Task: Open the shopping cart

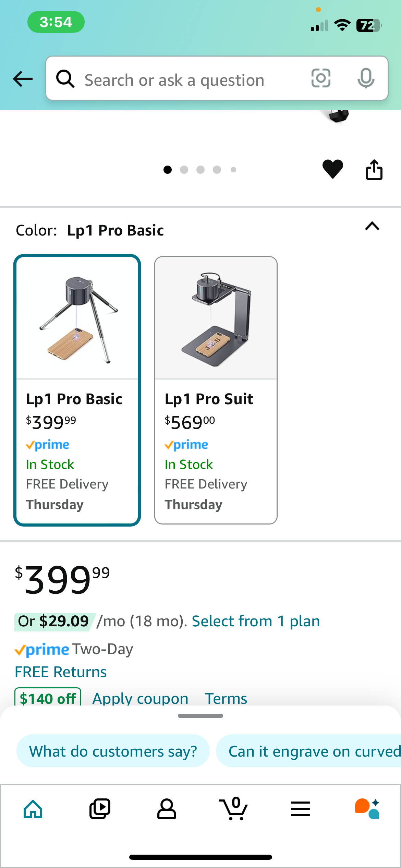Action: [x=234, y=809]
